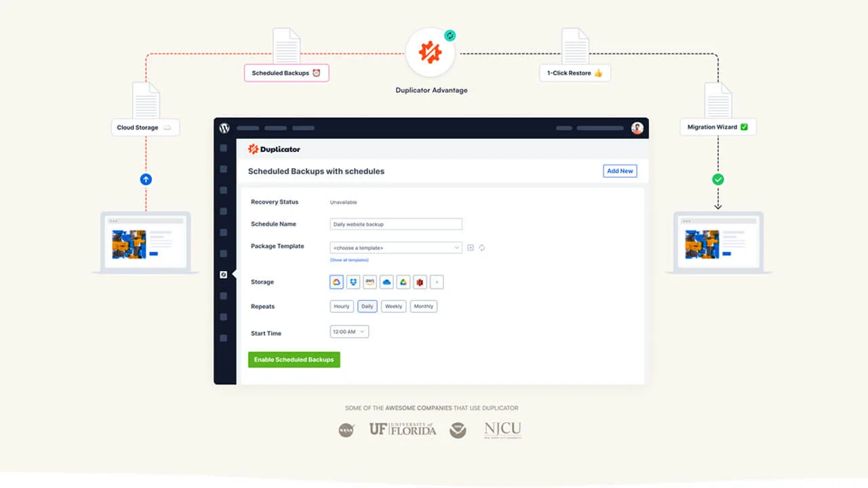Click the Cloud Storage feature tag
Image resolution: width=868 pixels, height=488 pixels.
click(146, 127)
